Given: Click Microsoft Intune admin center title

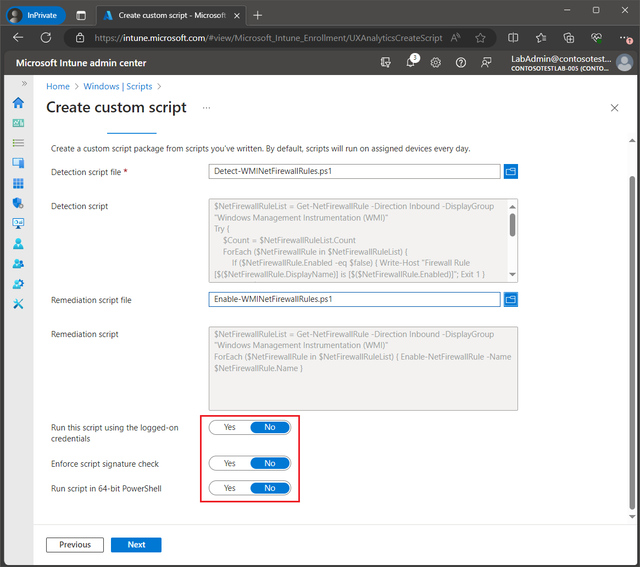Looking at the screenshot, I should pyautogui.click(x=81, y=63).
